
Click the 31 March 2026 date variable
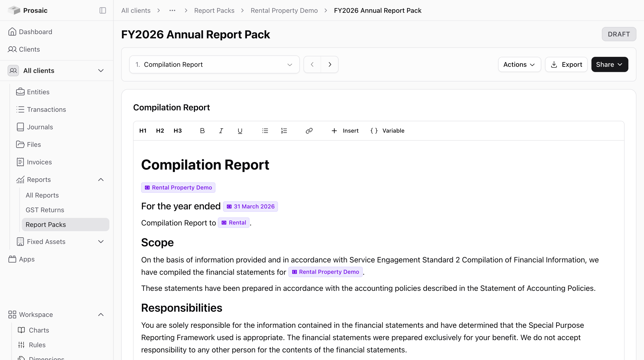click(x=250, y=207)
